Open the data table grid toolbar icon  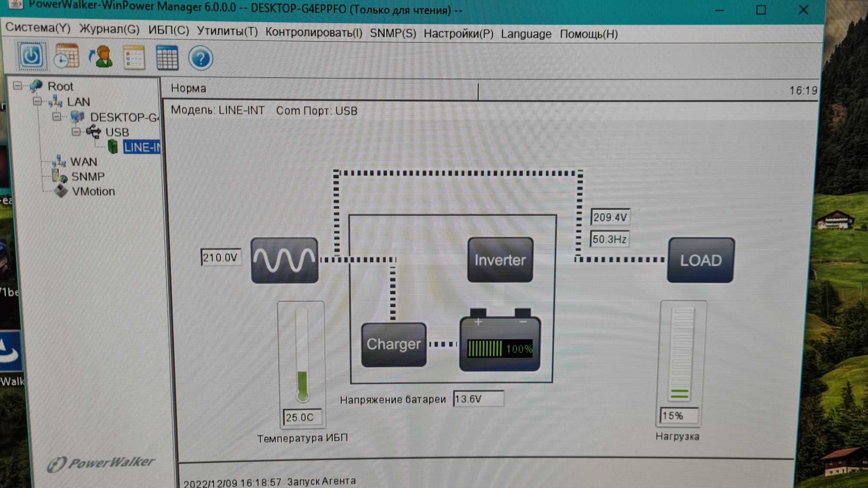[167, 58]
